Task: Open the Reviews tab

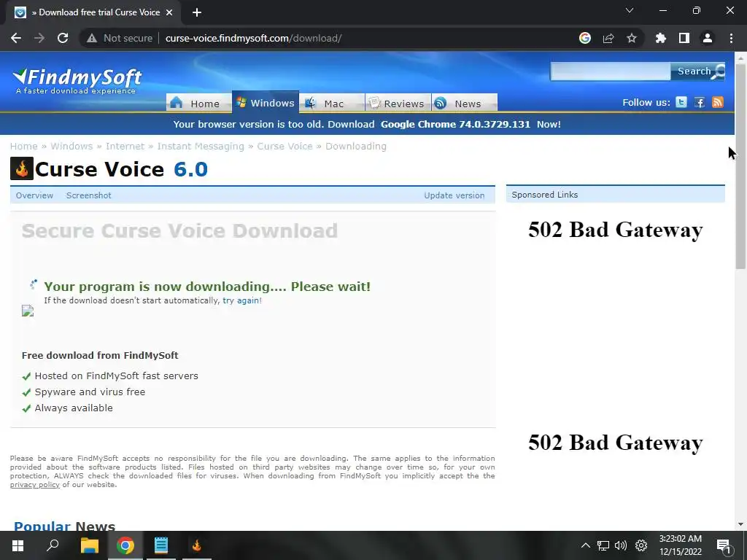Action: coord(398,103)
